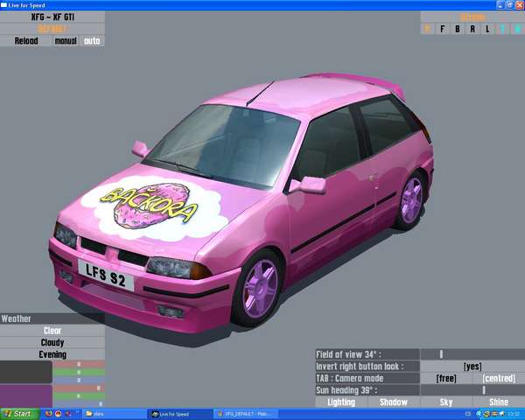The image size is (525, 420).
Task: Click the XFG_DEFAULT paint taskbar button
Action: pos(245,414)
